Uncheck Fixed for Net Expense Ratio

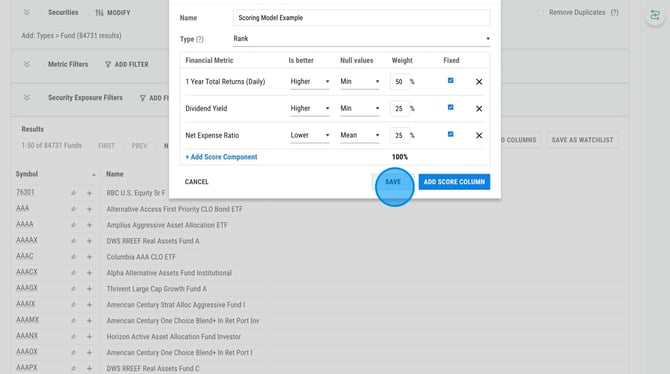(x=450, y=134)
